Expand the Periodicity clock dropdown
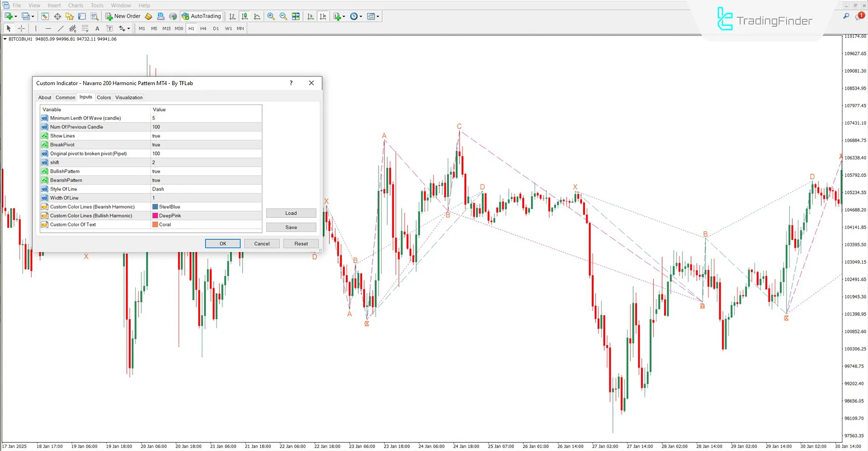This screenshot has width=868, height=451. (361, 17)
